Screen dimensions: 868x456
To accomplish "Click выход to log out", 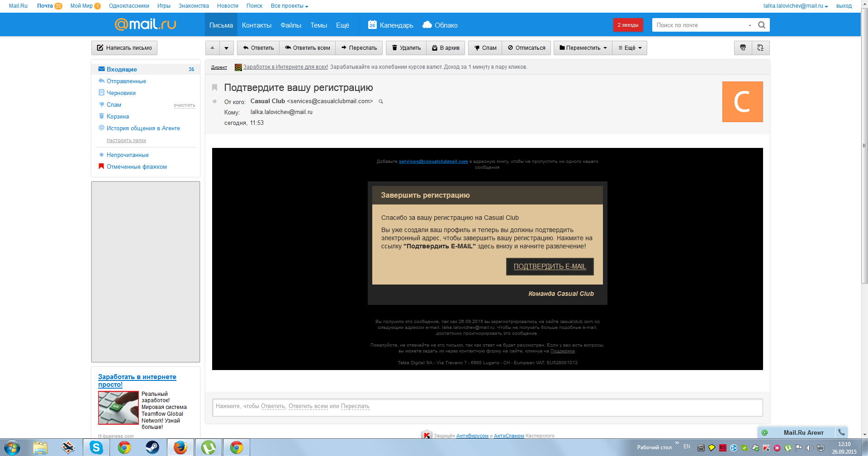I will pyautogui.click(x=844, y=6).
